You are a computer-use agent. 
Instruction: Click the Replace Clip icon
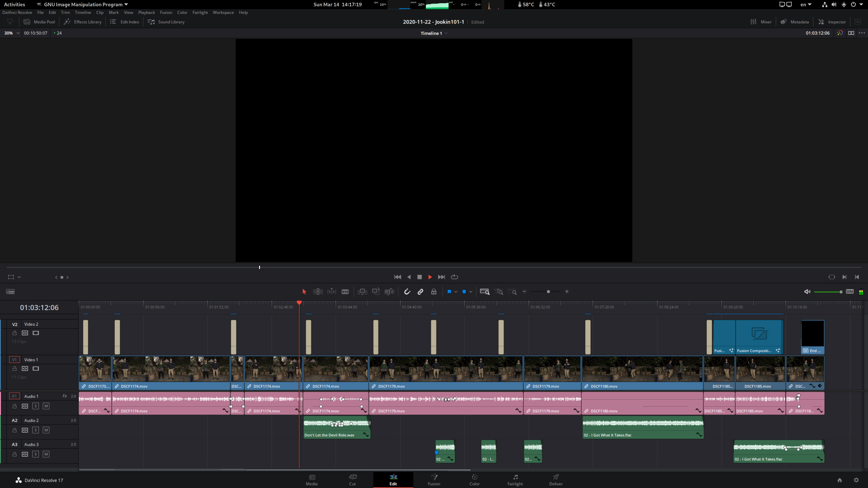pyautogui.click(x=389, y=292)
